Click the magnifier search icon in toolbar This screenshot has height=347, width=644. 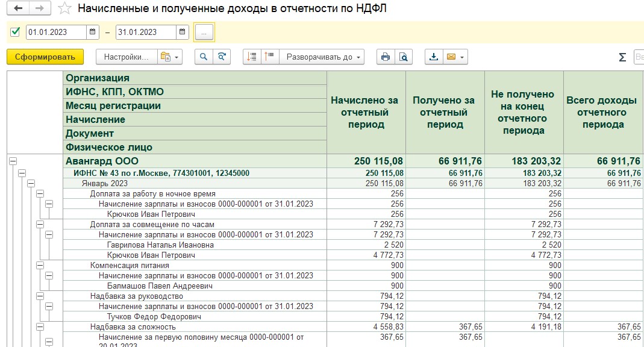point(204,57)
